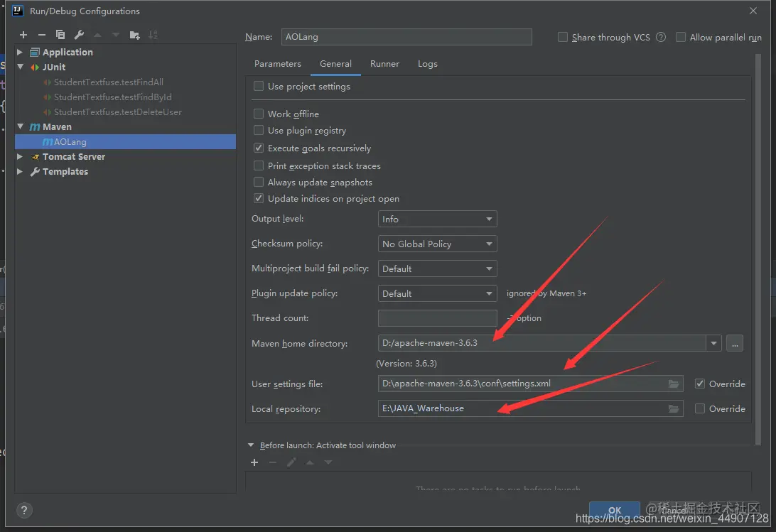The width and height of the screenshot is (776, 532).
Task: Remove the selected configuration with minus icon
Action: (x=41, y=35)
